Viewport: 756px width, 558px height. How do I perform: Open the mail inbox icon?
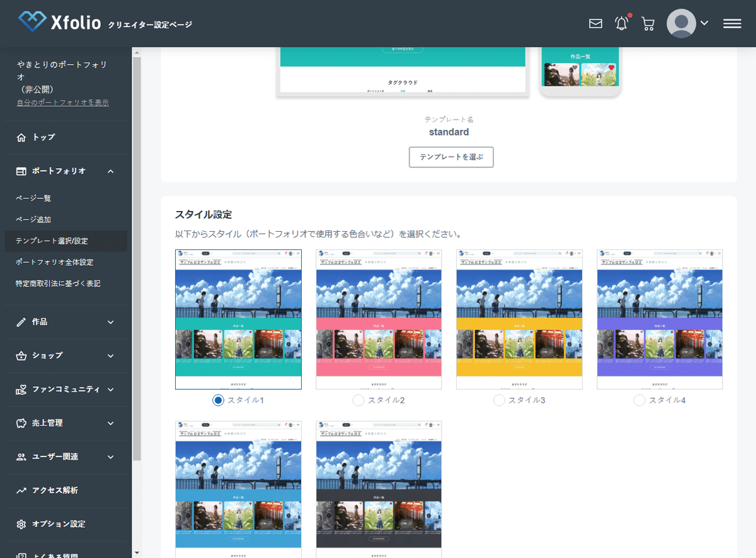point(595,23)
